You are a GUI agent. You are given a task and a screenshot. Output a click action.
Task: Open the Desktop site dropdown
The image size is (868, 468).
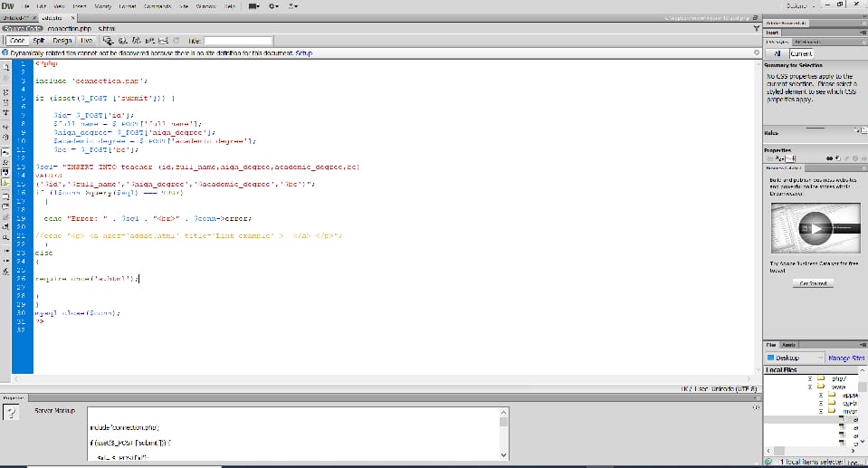[x=793, y=358]
